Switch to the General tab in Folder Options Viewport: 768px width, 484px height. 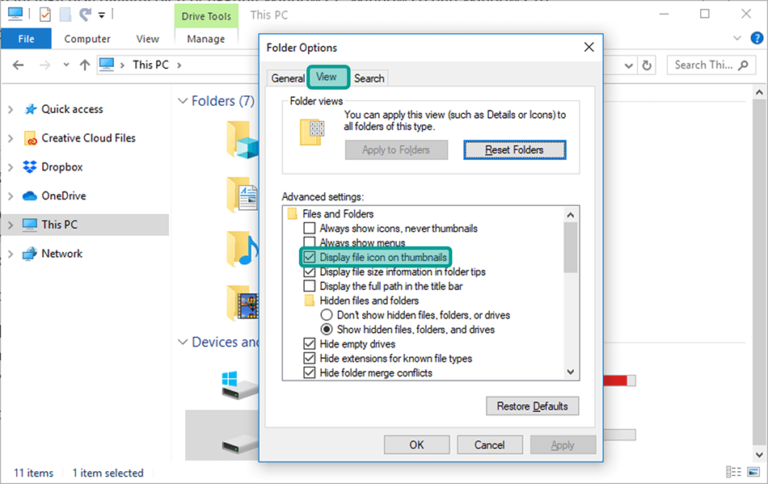tap(288, 78)
